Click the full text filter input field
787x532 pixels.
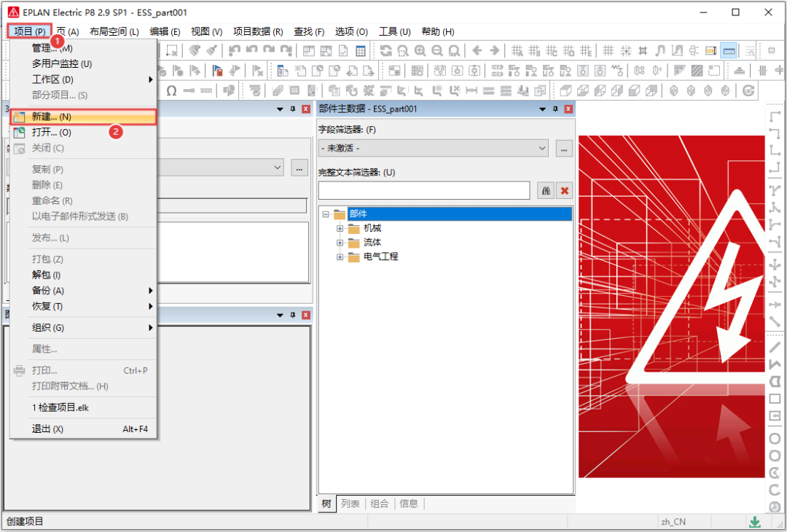pyautogui.click(x=424, y=190)
